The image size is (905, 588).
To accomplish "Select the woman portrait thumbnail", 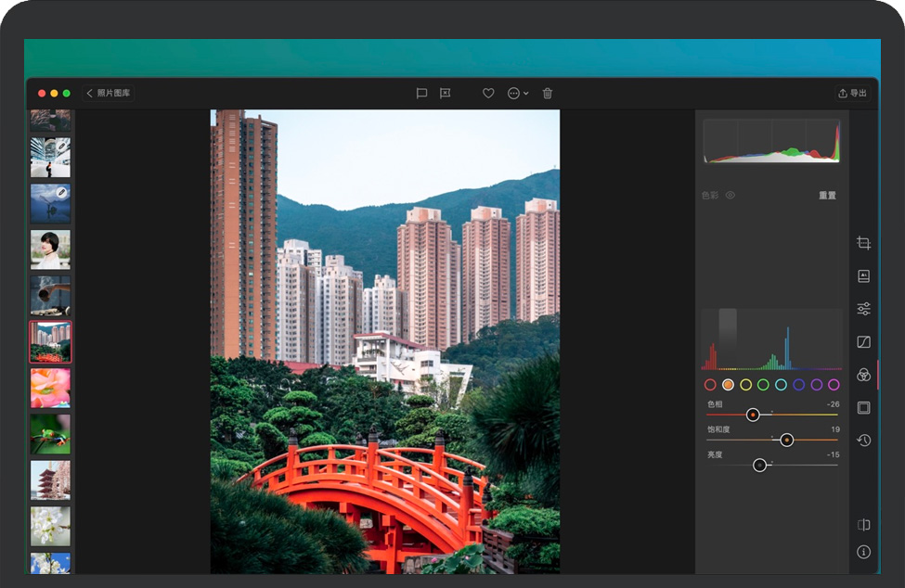I will 50,249.
